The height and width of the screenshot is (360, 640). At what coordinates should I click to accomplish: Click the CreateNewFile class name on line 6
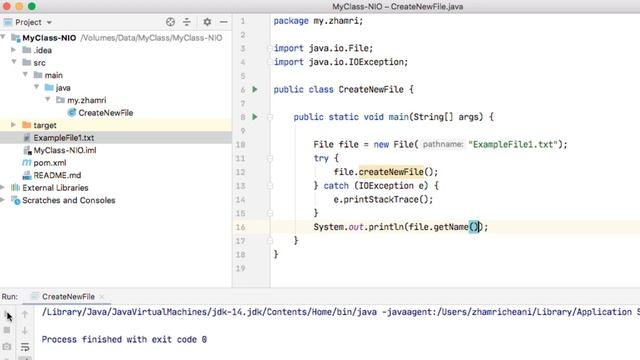371,89
